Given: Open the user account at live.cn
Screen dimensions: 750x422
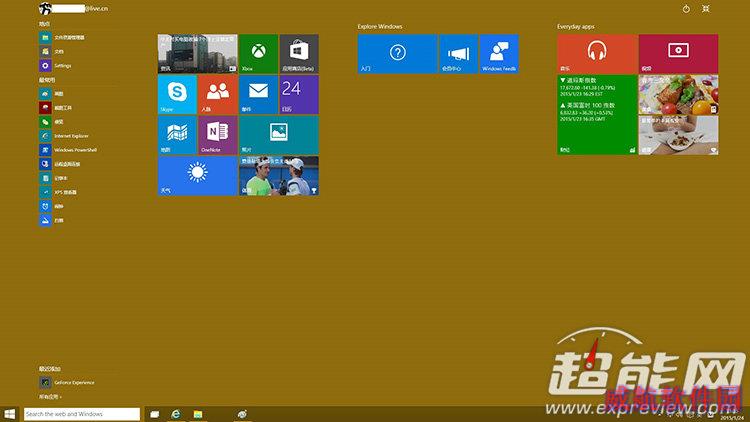Looking at the screenshot, I should 74,9.
